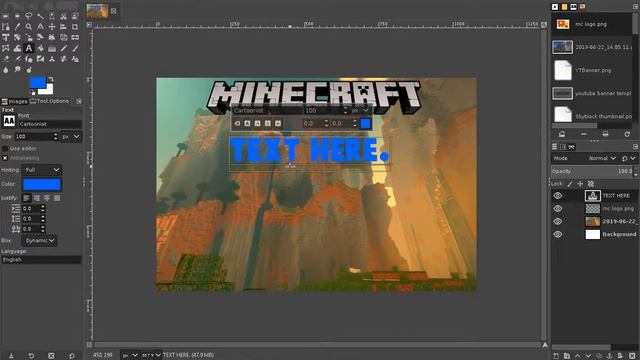Apply bold in on-canvas text toolbar
The width and height of the screenshot is (640, 360).
tap(247, 123)
